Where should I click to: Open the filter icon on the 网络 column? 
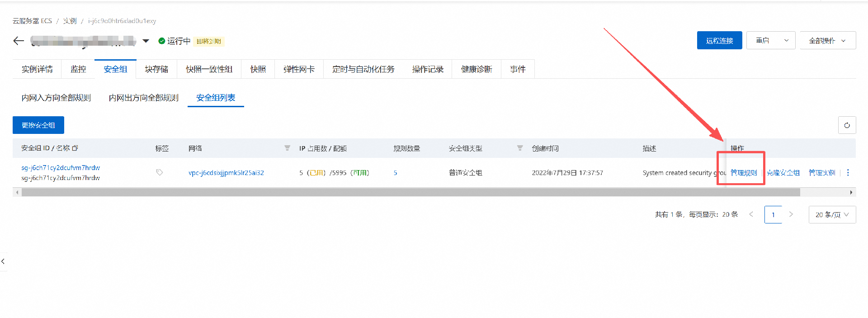pos(287,148)
